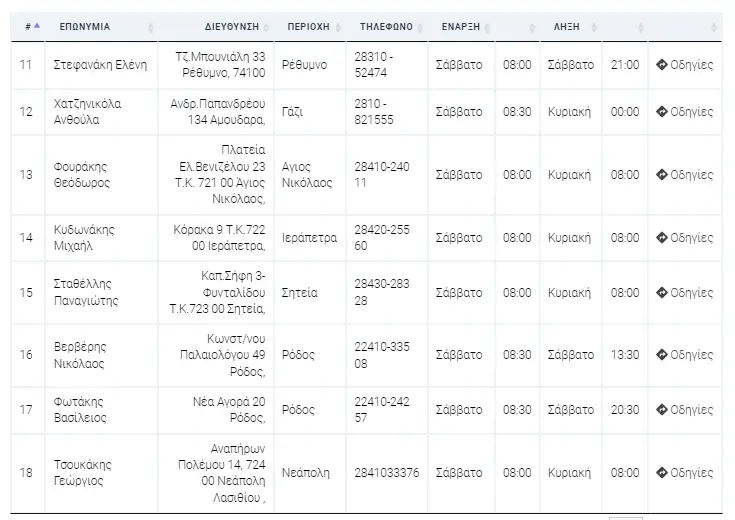
Task: Sort by ΕΝΑΡΞΗ column header
Action: point(461,27)
